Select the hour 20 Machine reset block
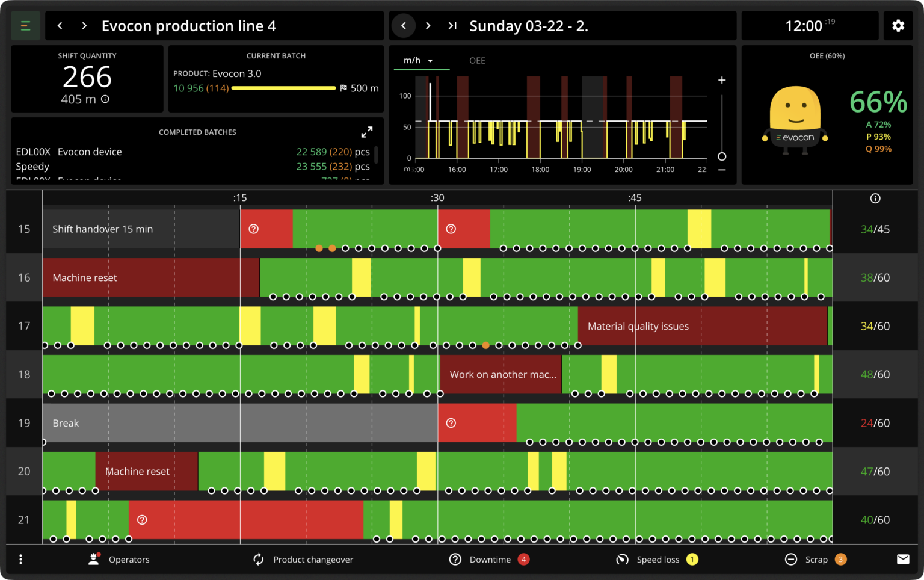 click(147, 471)
